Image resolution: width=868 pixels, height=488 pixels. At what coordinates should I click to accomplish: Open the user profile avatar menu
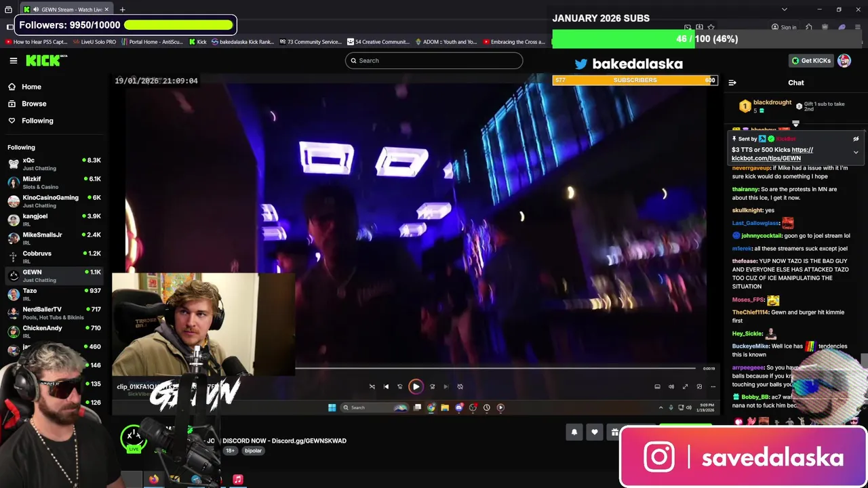(844, 60)
